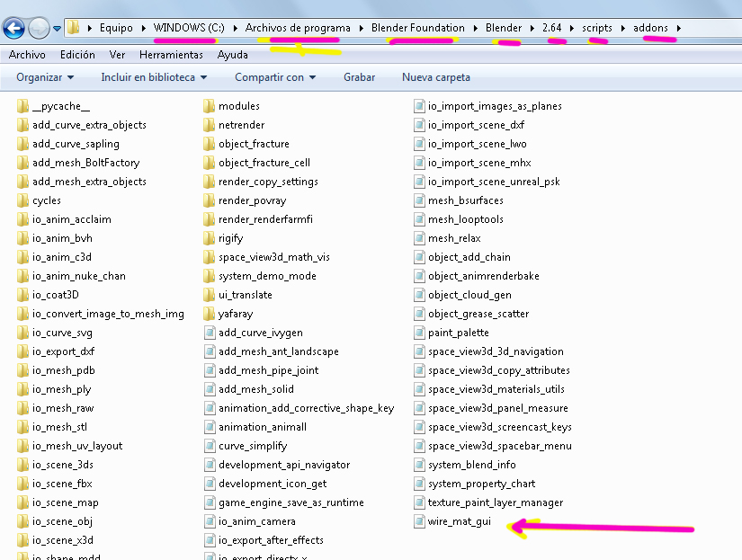
Task: Select the io_curve_svg folder icon
Action: tap(22, 333)
